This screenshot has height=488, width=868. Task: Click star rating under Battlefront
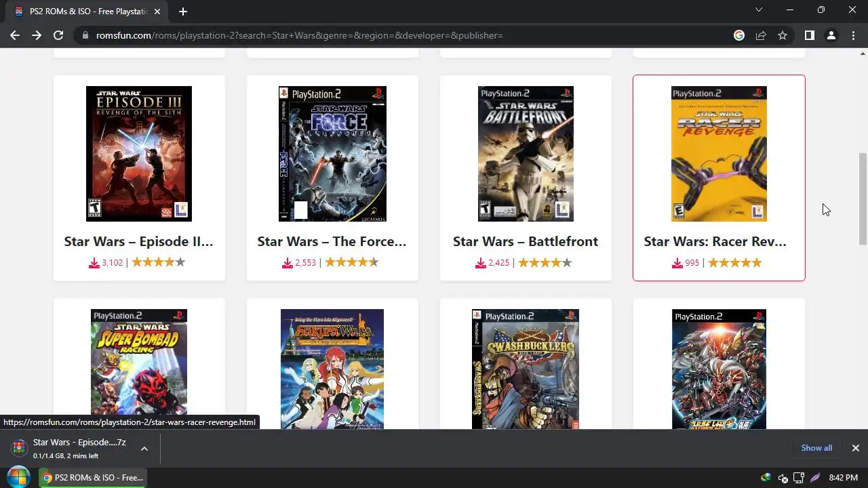545,262
